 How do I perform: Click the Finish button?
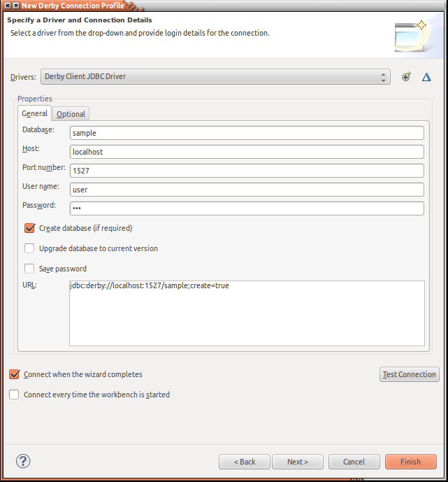[x=410, y=462]
